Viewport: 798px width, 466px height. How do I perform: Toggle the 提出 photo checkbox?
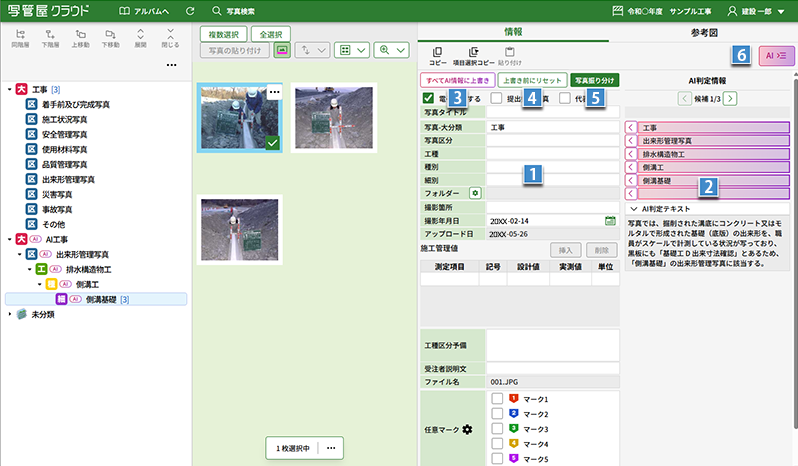click(x=496, y=98)
